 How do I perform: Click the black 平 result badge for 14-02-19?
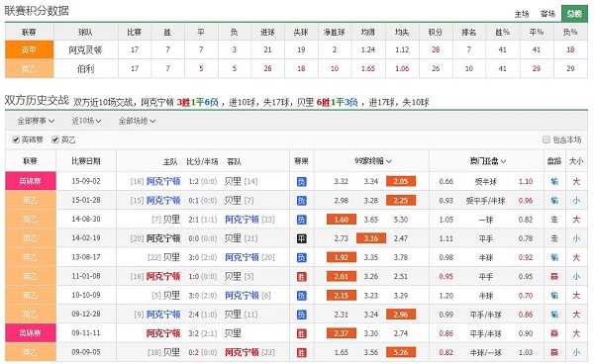301,238
